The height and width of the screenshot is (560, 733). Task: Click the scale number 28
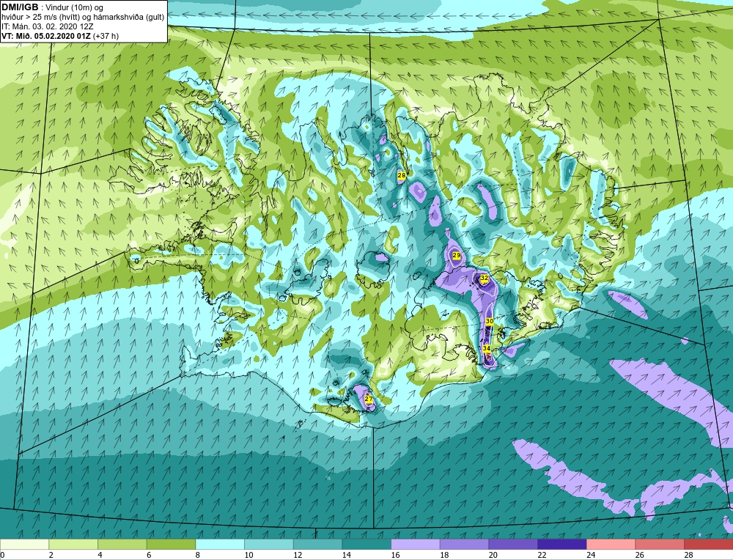(x=688, y=555)
